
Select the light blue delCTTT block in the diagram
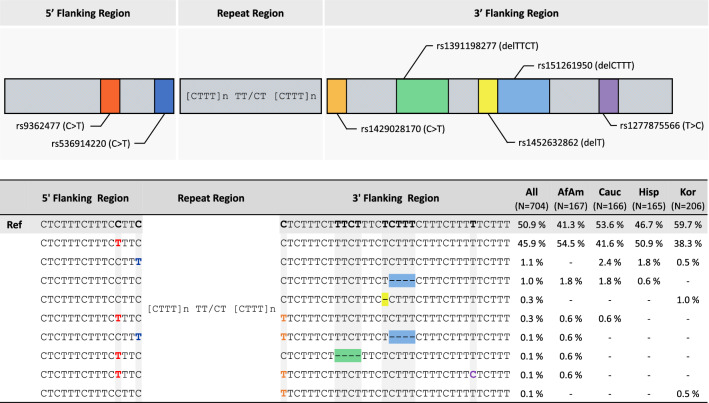523,96
